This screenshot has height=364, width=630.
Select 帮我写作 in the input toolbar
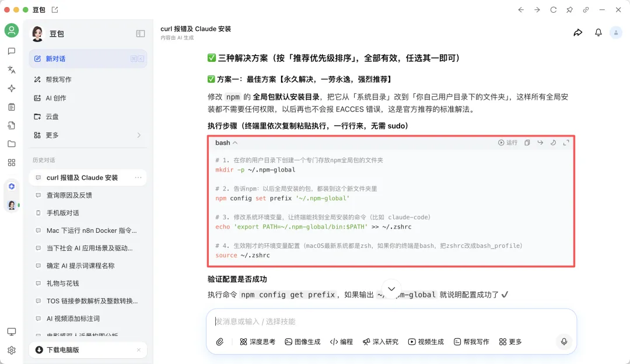pos(471,342)
